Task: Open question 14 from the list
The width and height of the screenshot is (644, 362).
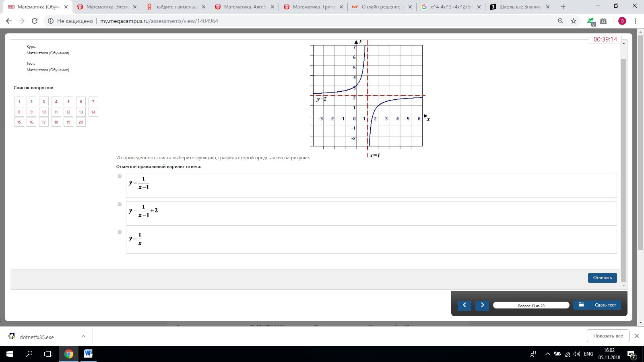Action: 93,112
